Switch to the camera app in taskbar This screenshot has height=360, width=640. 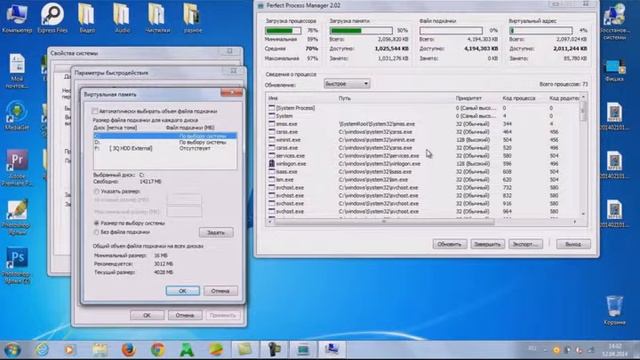point(274,350)
